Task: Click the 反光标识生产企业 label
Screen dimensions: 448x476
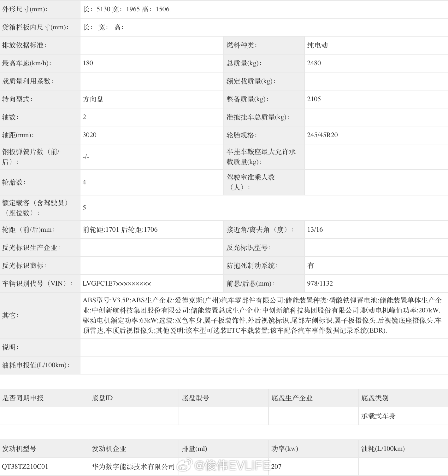Action: [31, 247]
